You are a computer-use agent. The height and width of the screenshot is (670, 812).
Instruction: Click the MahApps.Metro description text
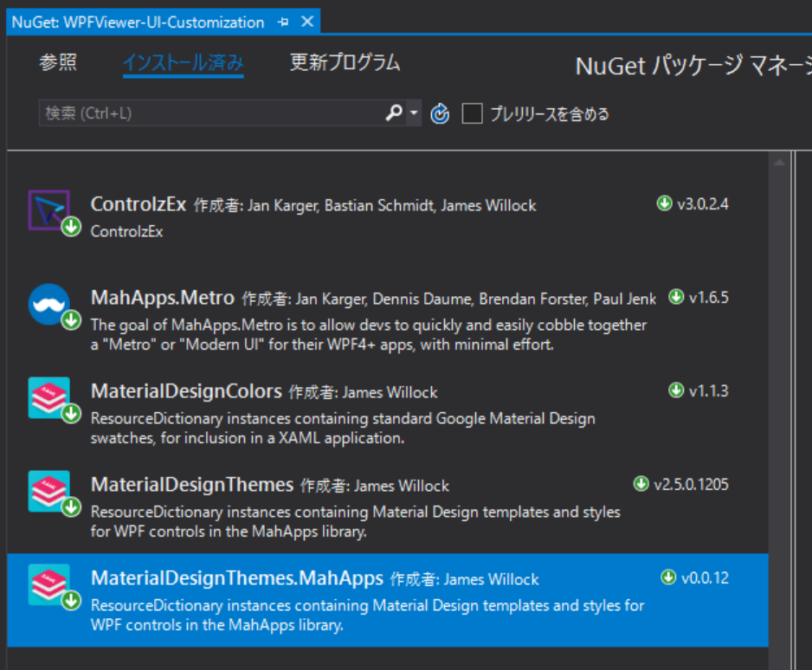pyautogui.click(x=369, y=334)
